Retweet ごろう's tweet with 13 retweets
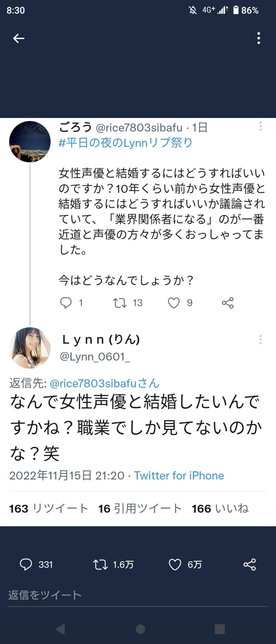276x644 pixels. point(120,303)
